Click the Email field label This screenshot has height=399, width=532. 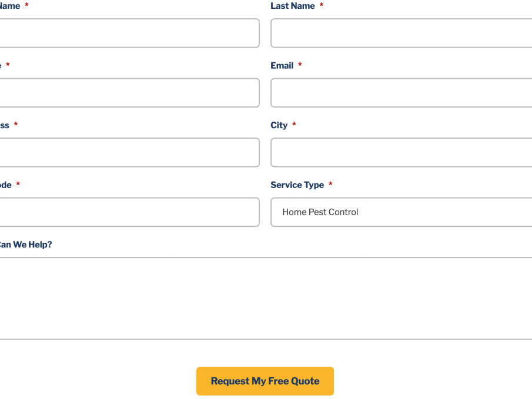pyautogui.click(x=282, y=66)
